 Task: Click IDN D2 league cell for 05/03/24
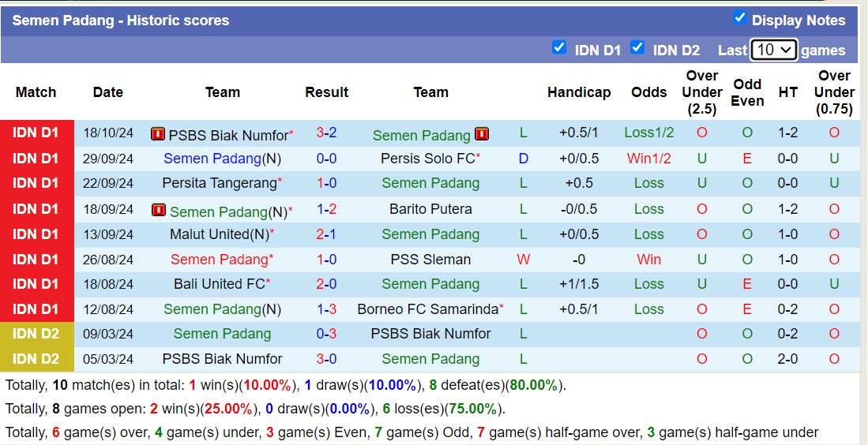coord(37,359)
